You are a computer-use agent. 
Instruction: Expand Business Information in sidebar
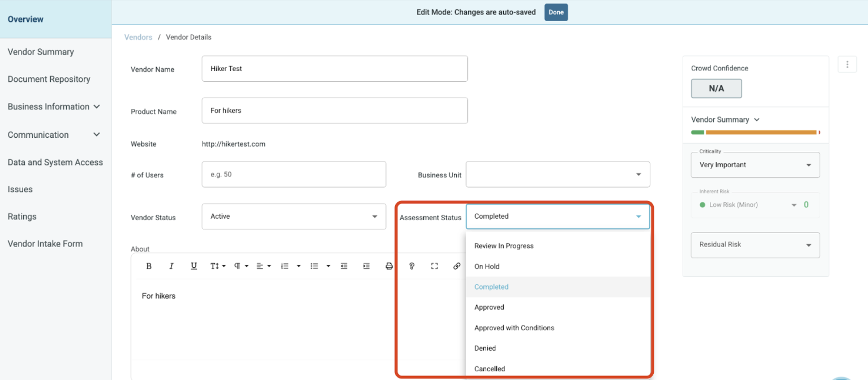point(54,106)
